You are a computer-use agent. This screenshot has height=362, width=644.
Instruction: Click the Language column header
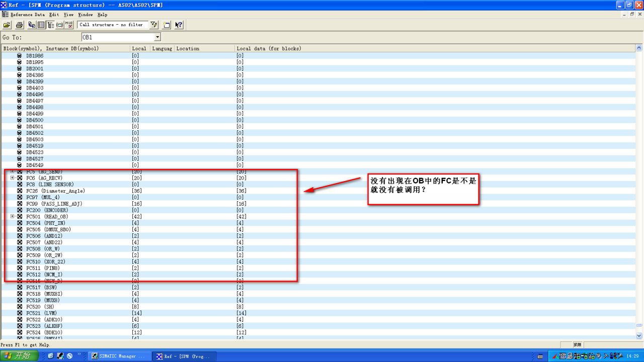click(162, 48)
